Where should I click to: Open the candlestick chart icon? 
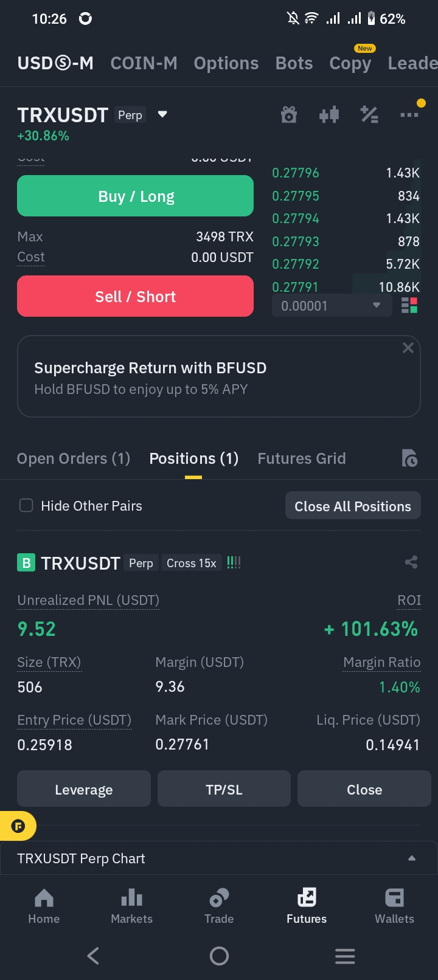pyautogui.click(x=329, y=114)
